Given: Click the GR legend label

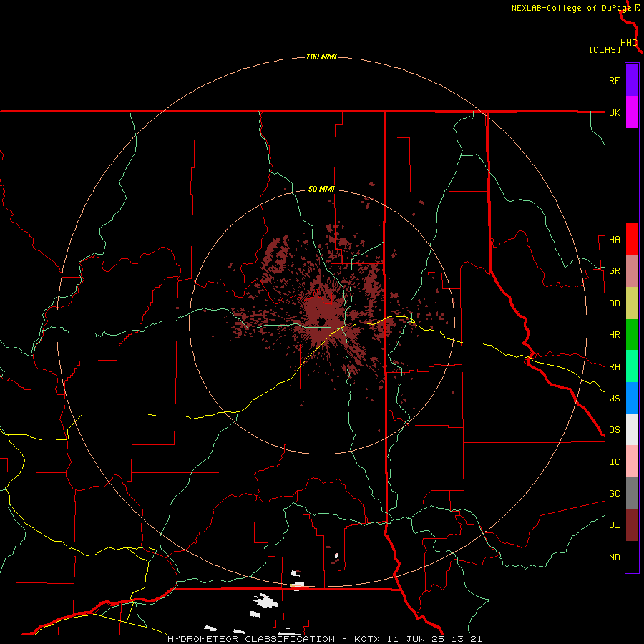Looking at the screenshot, I should (614, 271).
